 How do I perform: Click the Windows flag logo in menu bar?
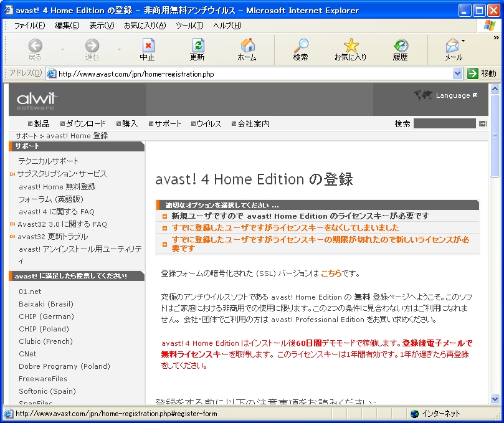click(490, 26)
